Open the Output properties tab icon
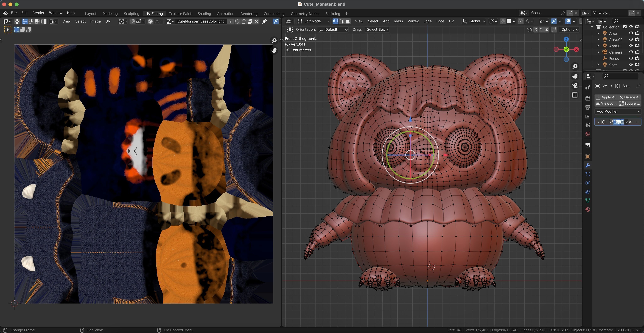Viewport: 644px width, 333px height. pos(588,107)
